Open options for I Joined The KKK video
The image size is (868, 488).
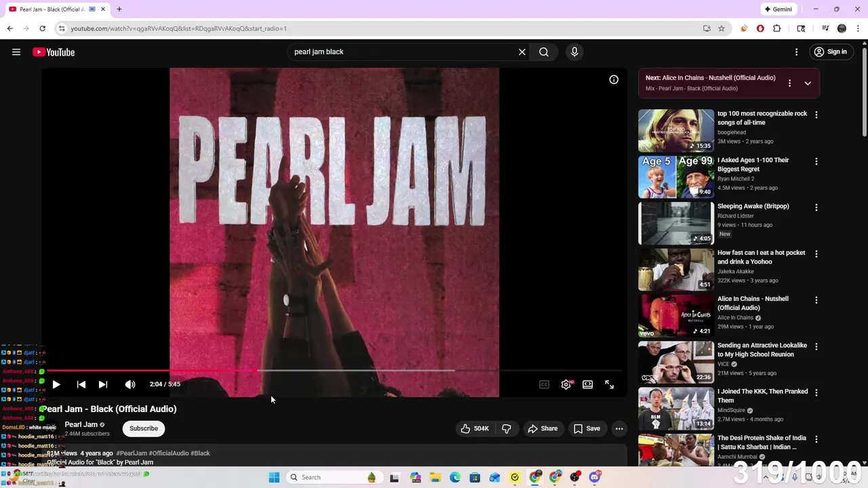816,393
